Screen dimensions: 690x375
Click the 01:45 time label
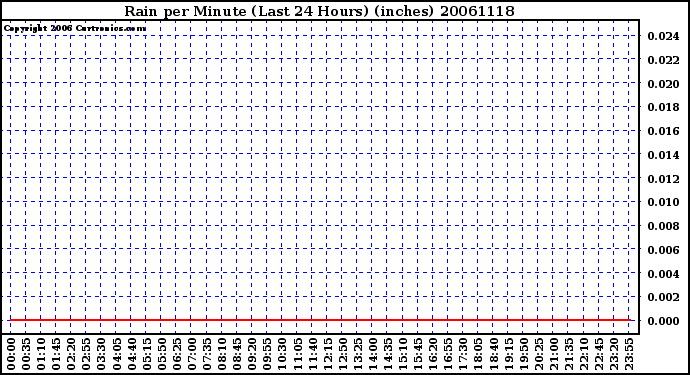click(56, 354)
